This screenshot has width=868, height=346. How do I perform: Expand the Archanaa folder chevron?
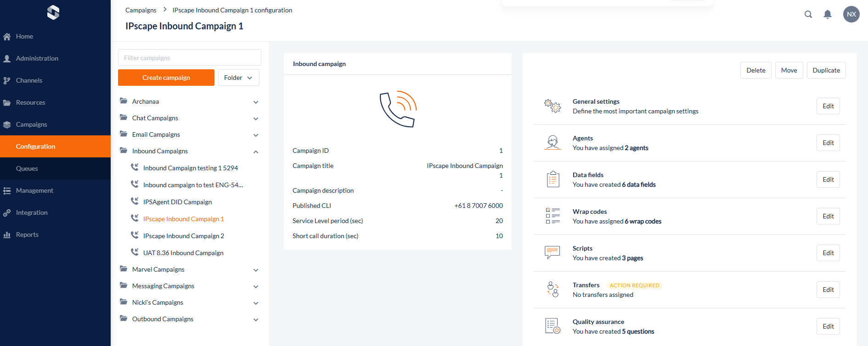[x=256, y=102]
